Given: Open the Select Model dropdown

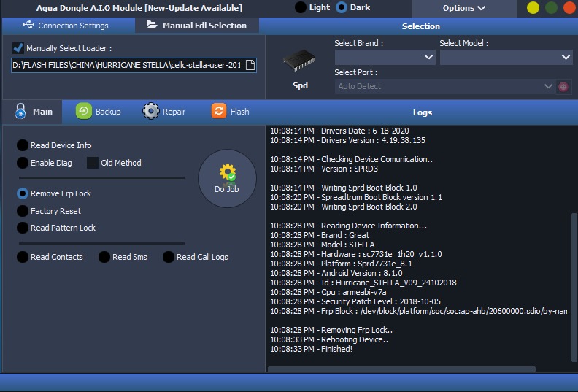Looking at the screenshot, I should [x=506, y=57].
